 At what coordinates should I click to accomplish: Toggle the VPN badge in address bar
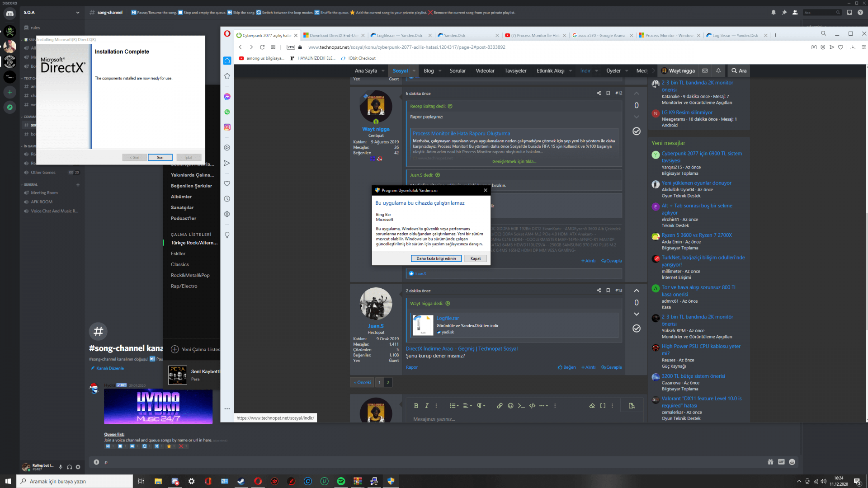click(x=291, y=47)
